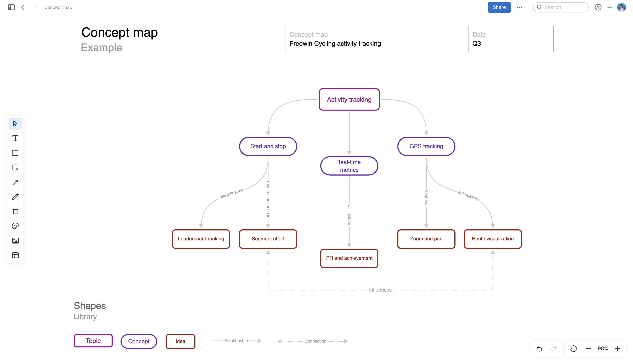Select the pencil drawing tool
Image resolution: width=633 pixels, height=364 pixels.
tap(15, 197)
